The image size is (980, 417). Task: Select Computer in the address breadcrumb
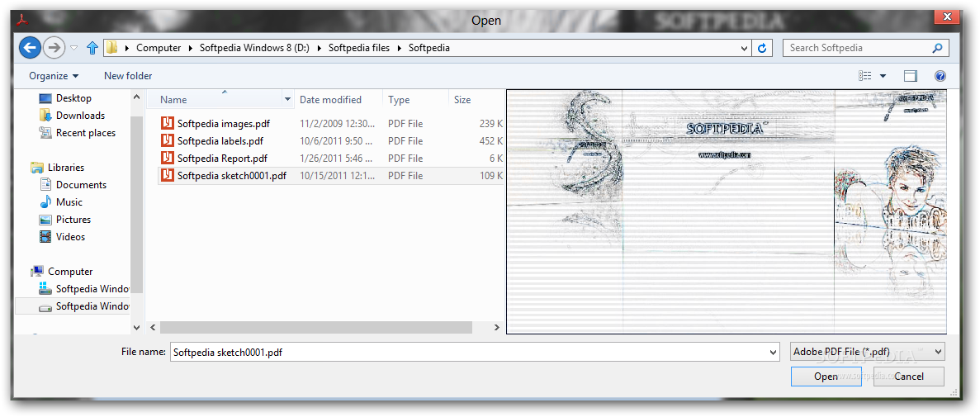(x=159, y=48)
